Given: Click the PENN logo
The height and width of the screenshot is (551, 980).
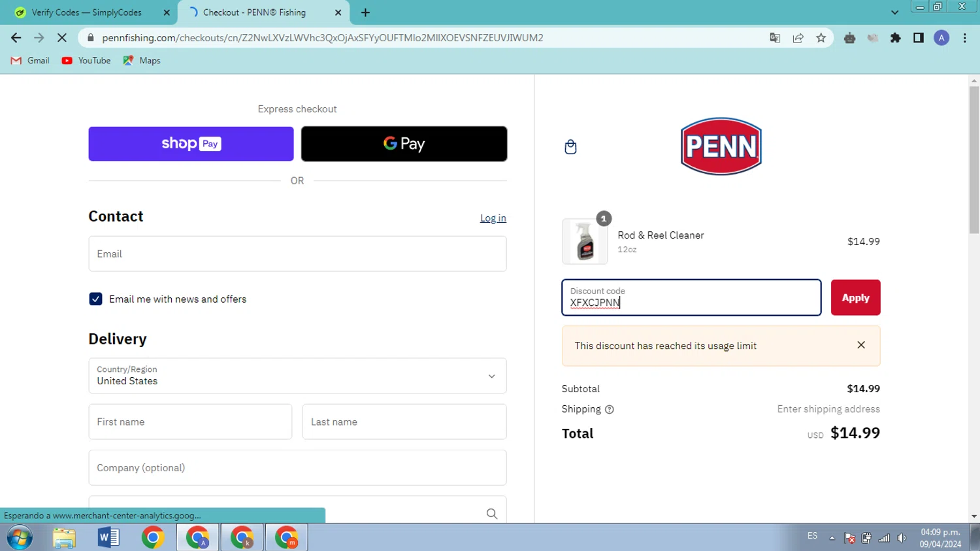Looking at the screenshot, I should pyautogui.click(x=721, y=146).
